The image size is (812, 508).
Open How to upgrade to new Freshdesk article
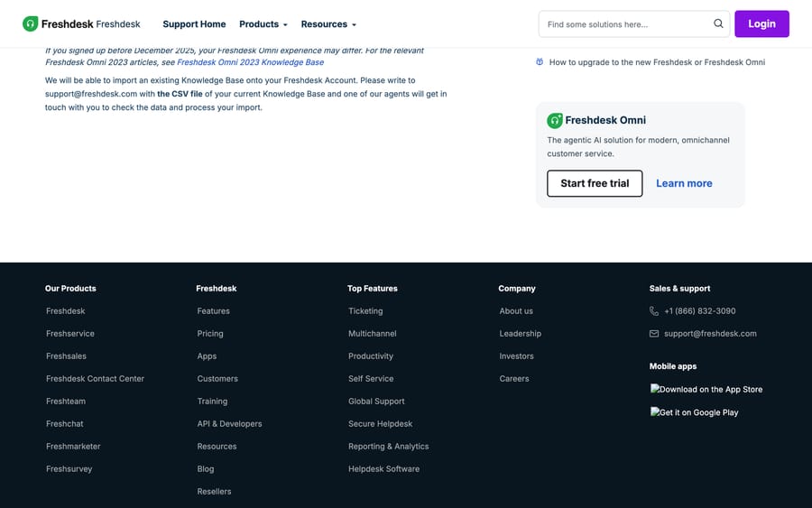click(x=657, y=62)
